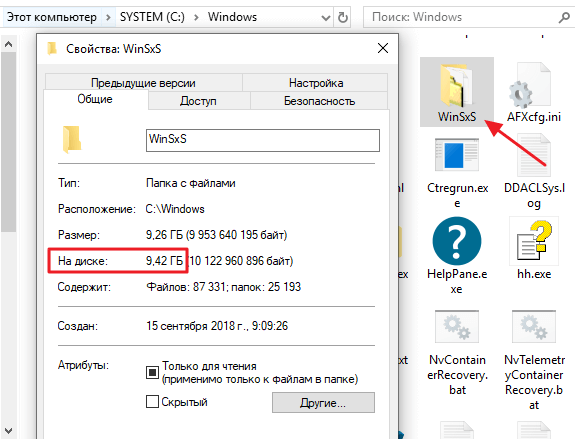Click 'Файлов: 87 331; папок: 25 193' text
This screenshot has width=575, height=439.
coord(223,287)
